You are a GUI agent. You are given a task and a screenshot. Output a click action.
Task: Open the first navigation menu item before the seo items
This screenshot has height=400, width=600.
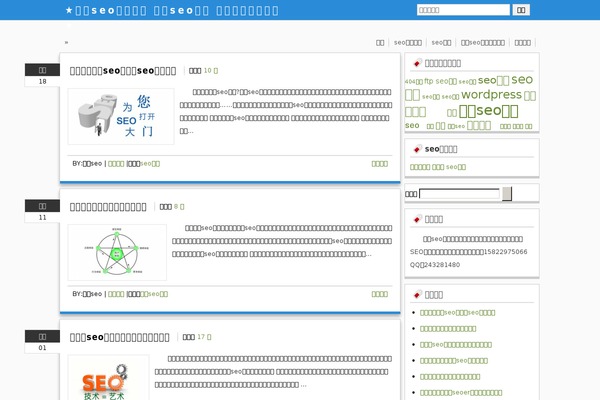point(380,42)
